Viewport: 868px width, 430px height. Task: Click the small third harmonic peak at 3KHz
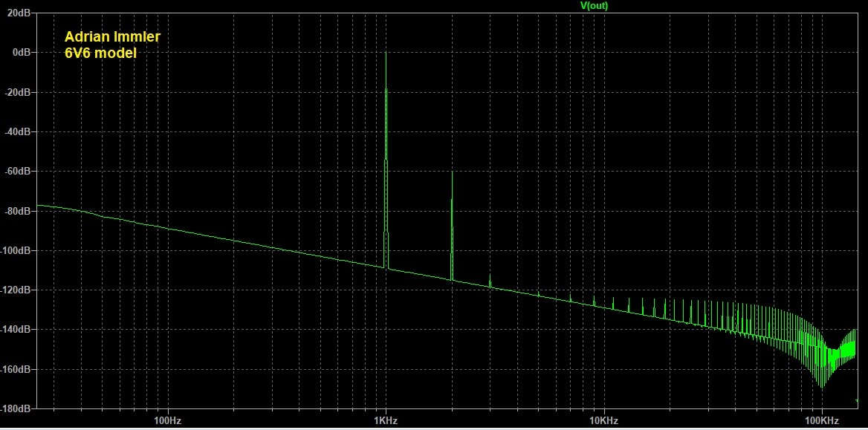pyautogui.click(x=490, y=281)
